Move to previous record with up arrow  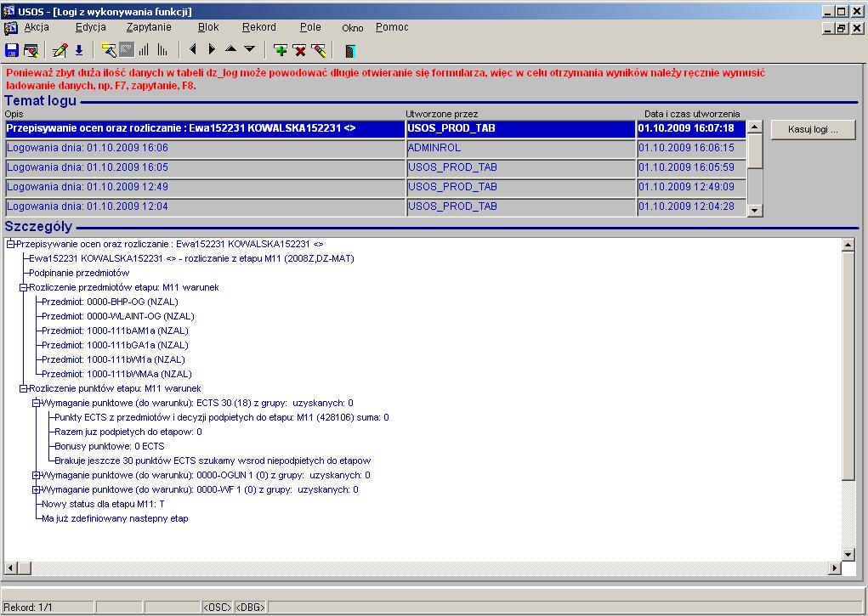click(231, 49)
